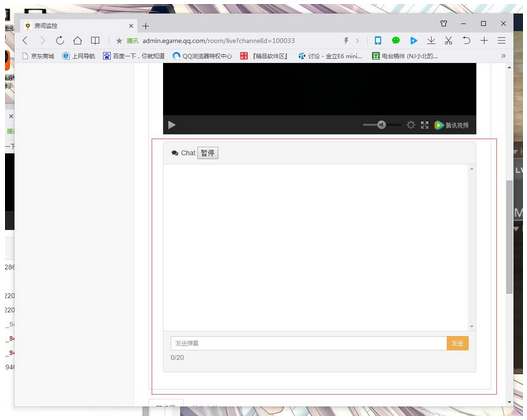The height and width of the screenshot is (420, 527).
Task: Click the Tencent Video logo
Action: [451, 125]
